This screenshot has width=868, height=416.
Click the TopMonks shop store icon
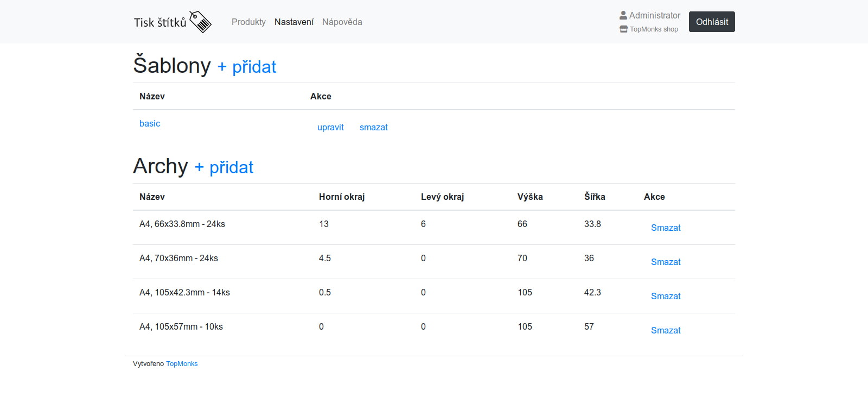point(623,29)
